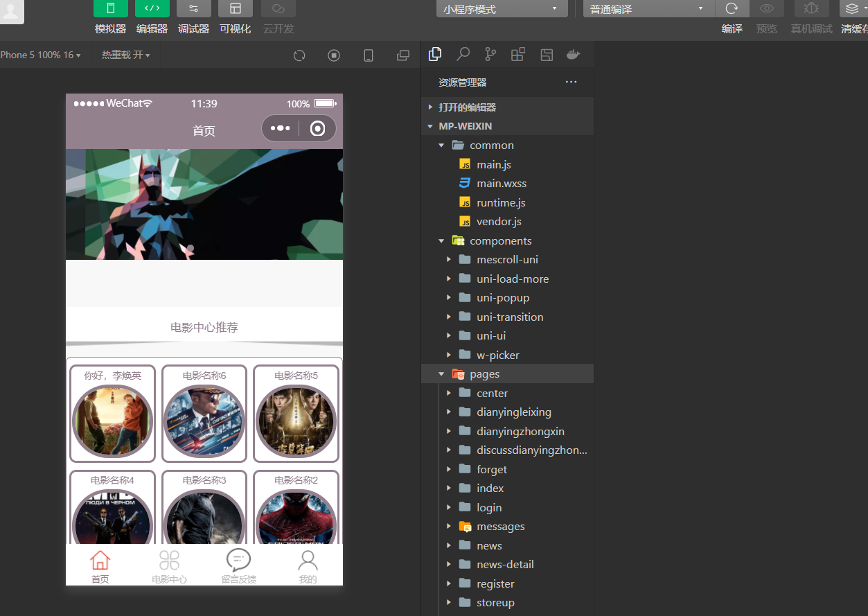Expand the uni-ui folder
This screenshot has height=616, width=868.
pos(507,335)
